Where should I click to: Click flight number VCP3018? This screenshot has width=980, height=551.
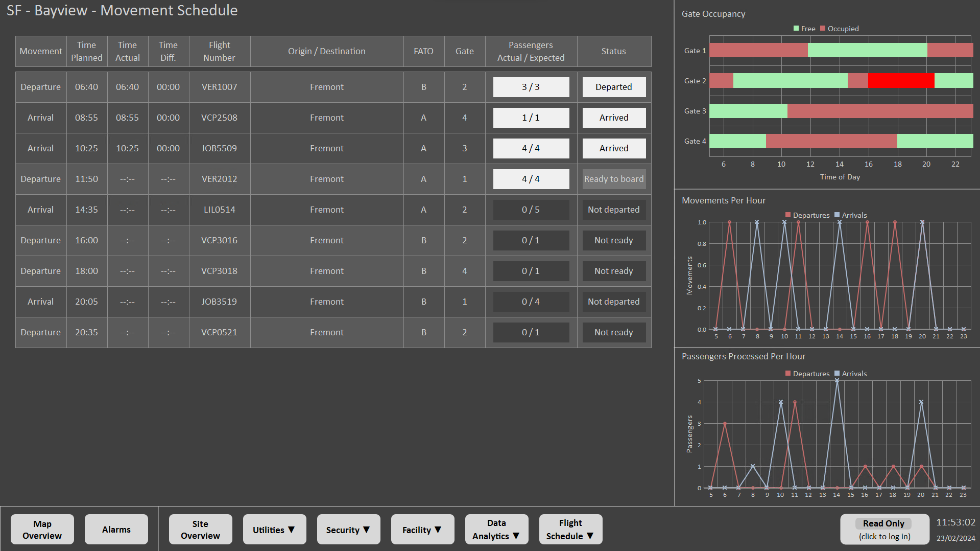tap(220, 271)
